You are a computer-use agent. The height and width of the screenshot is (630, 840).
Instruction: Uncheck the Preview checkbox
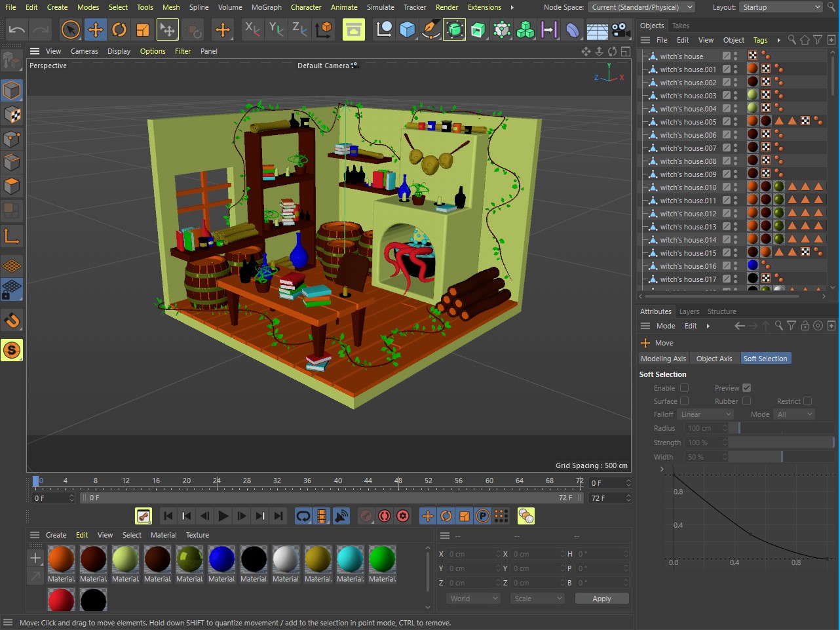pos(746,388)
